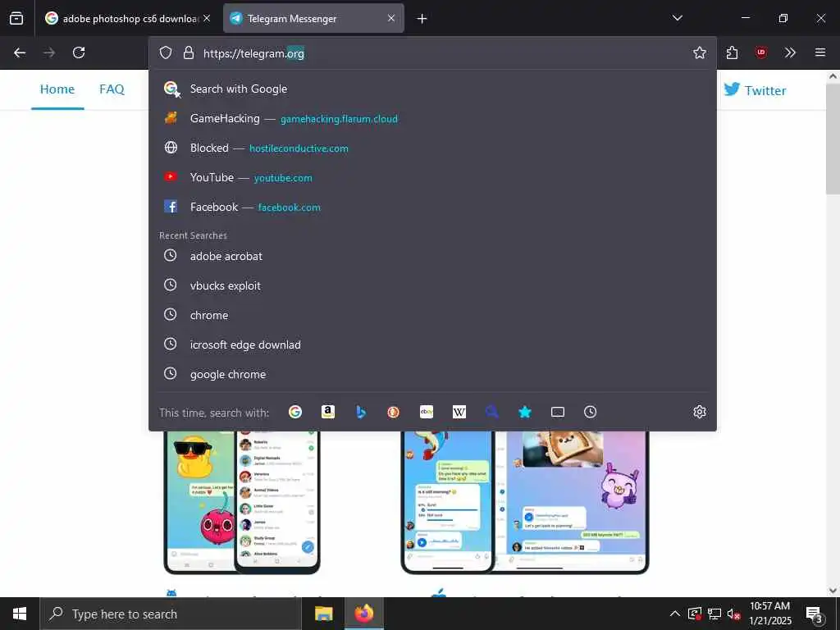Screen dimensions: 840x630
Task: Open YouTube youtube.com suggestion
Action: [432, 177]
